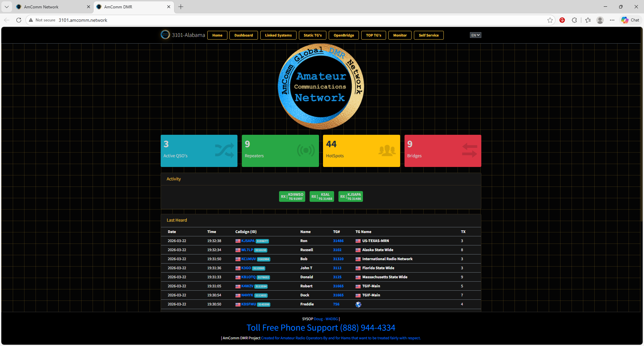The image size is (644, 346).
Task: Click the KD9WSO TG 91997 activity badge
Action: 292,196
